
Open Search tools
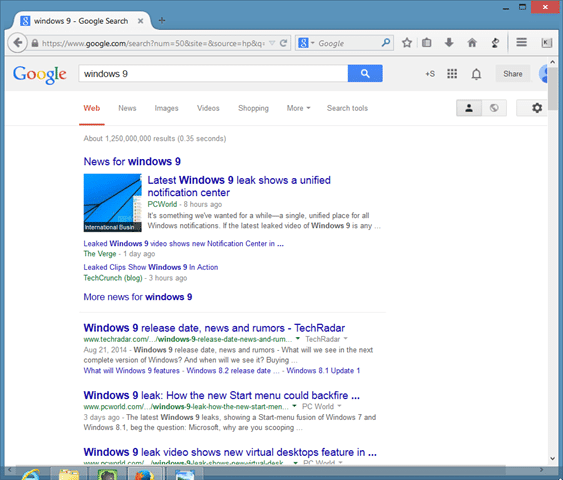(347, 108)
